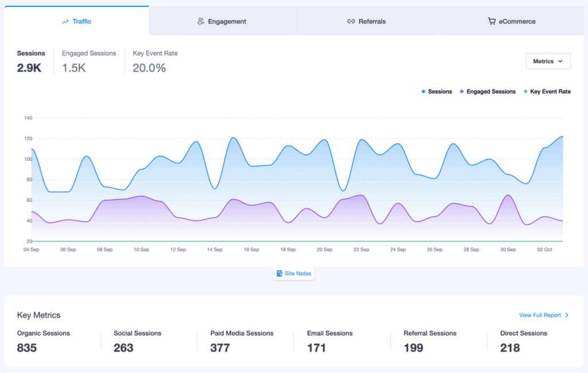
Task: Click the Site Notes pencil icon
Action: coord(280,273)
